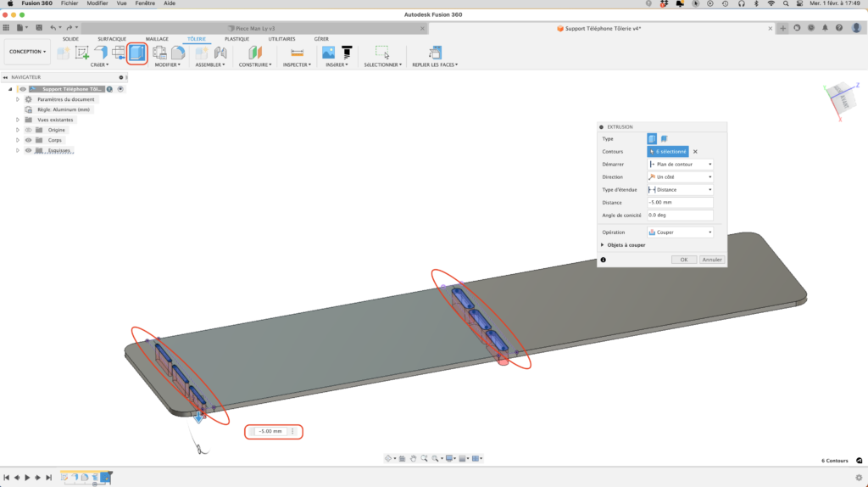
Task: Expand Objets à couper section
Action: point(603,245)
